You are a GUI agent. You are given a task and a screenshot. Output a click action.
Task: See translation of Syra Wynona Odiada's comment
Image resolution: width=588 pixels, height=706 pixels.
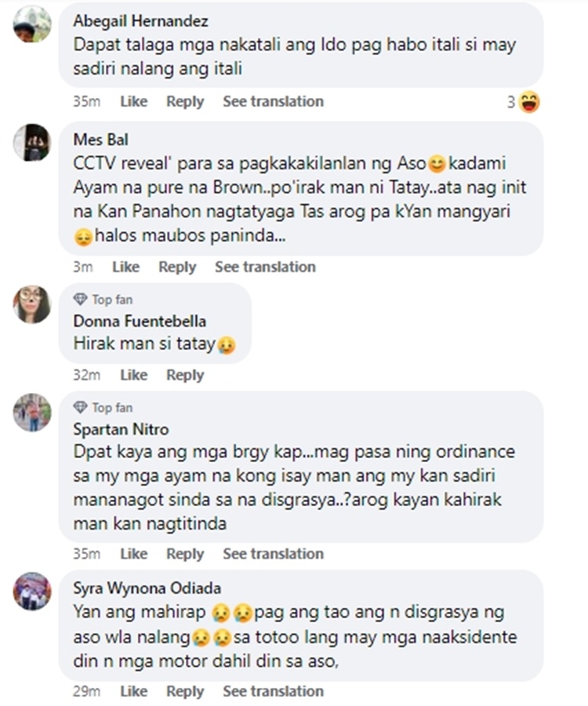[x=273, y=691]
